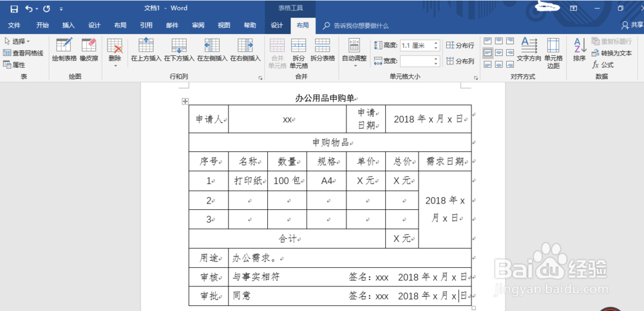Click the table move handle above 申请人
This screenshot has height=311, width=644.
coord(185,101)
